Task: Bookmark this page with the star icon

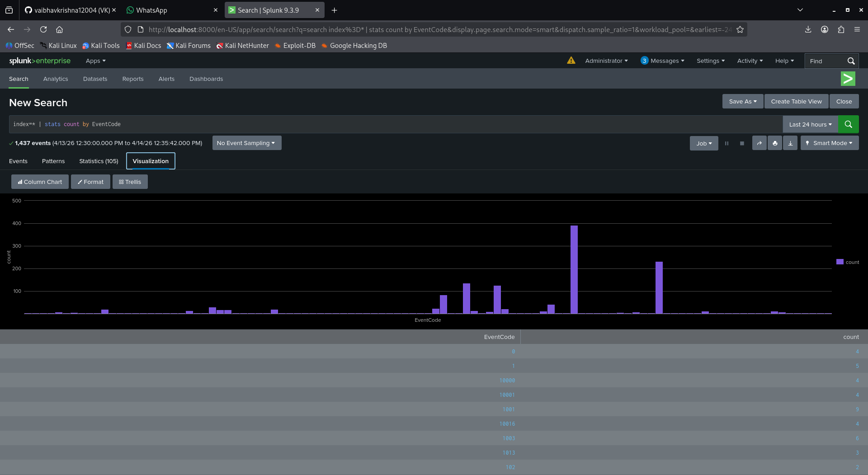Action: pyautogui.click(x=740, y=29)
